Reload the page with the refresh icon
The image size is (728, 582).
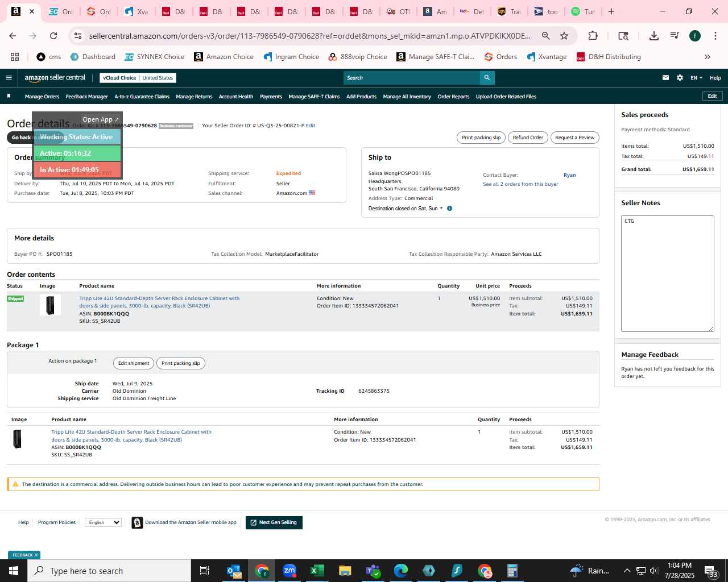click(x=53, y=36)
